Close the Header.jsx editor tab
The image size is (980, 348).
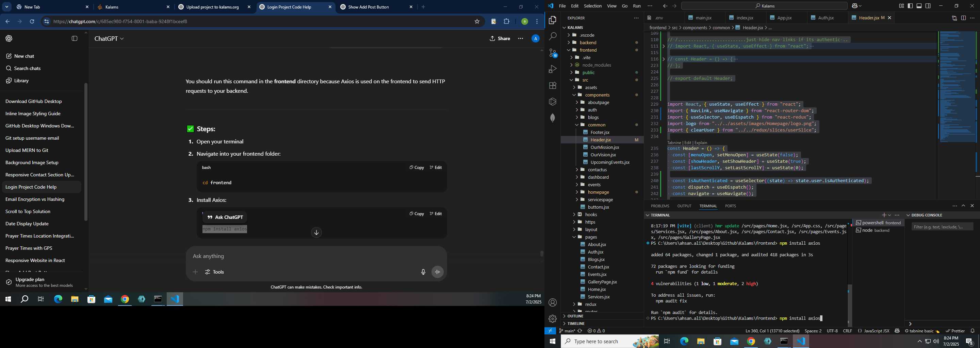coord(889,18)
